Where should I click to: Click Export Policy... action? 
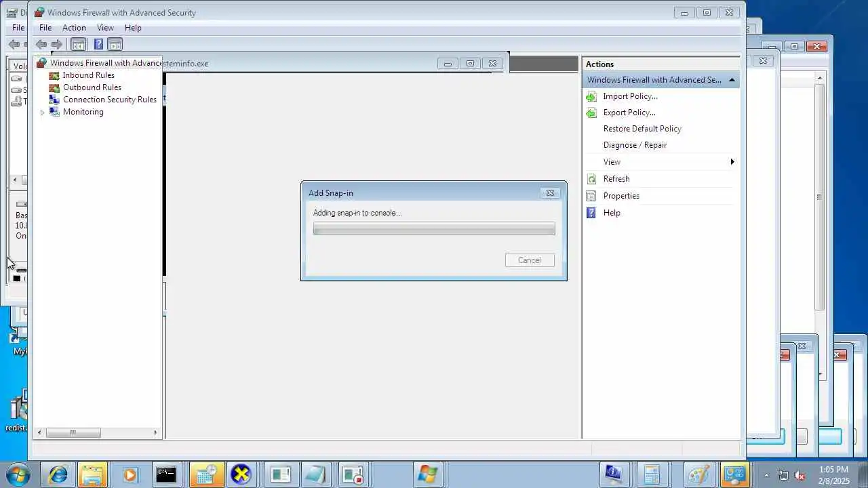click(629, 113)
